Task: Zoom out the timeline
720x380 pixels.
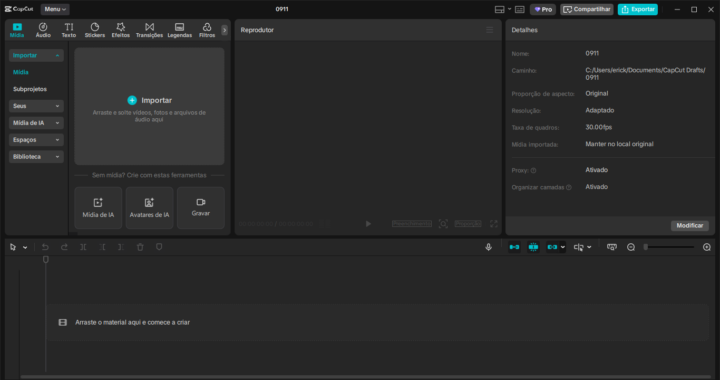Action: coord(631,247)
